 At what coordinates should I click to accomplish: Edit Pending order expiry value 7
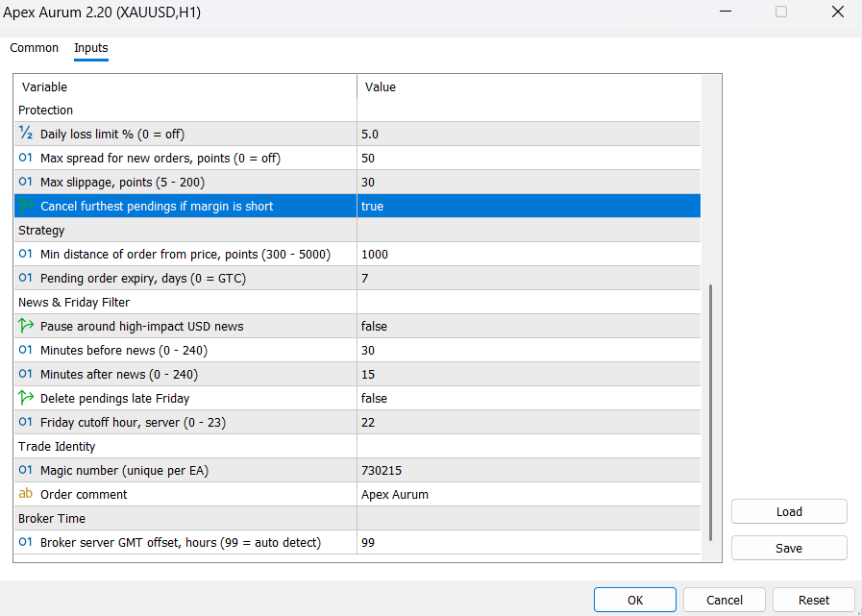529,279
